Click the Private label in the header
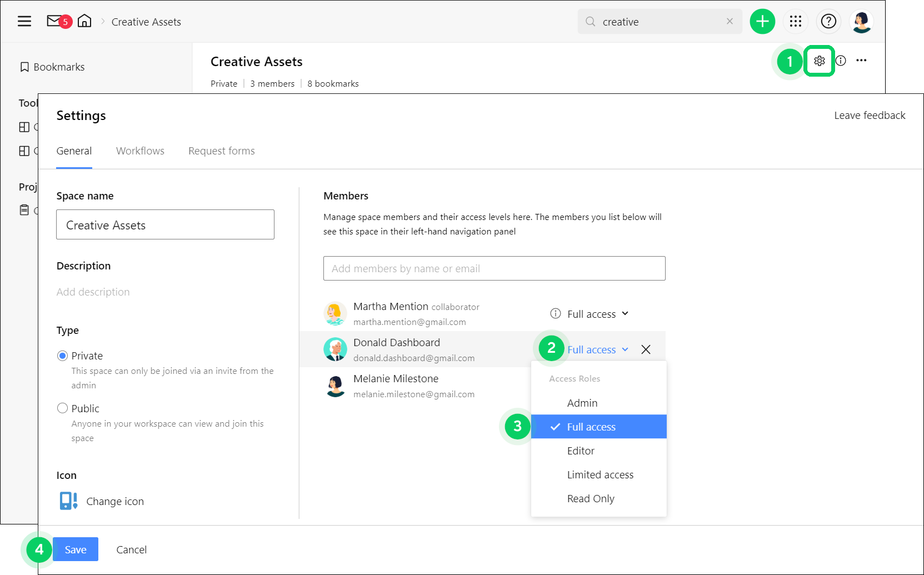This screenshot has height=575, width=924. (x=224, y=83)
